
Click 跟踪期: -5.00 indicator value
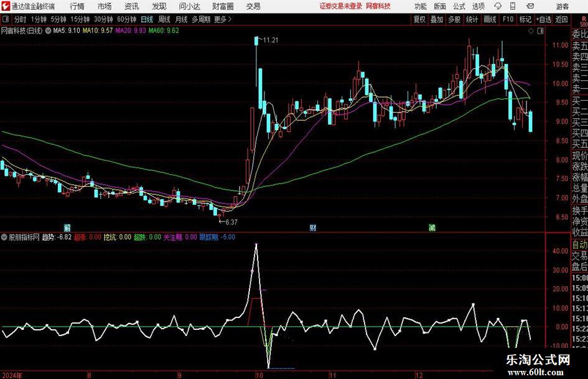tap(218, 237)
